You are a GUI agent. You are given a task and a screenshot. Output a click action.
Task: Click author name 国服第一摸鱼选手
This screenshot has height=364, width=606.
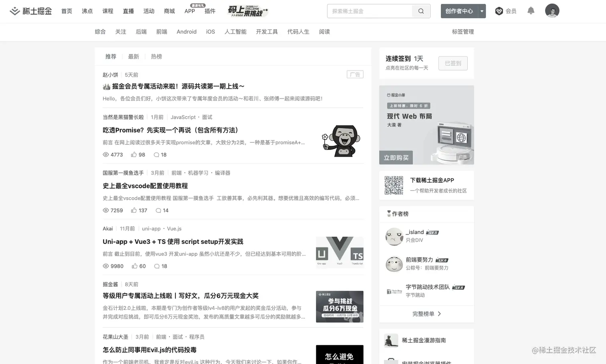[123, 173]
